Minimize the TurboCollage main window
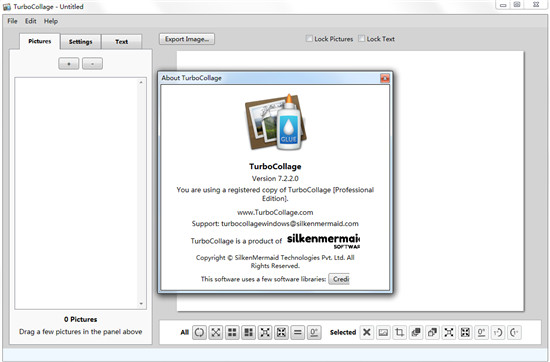 (x=503, y=5)
